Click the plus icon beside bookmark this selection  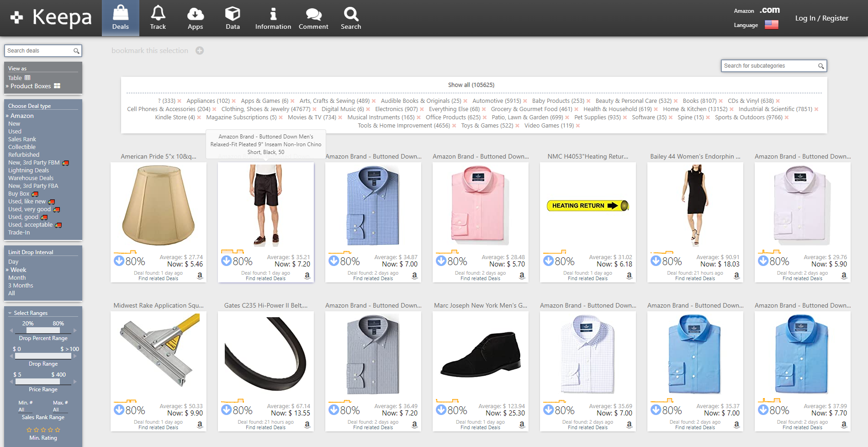(x=200, y=51)
